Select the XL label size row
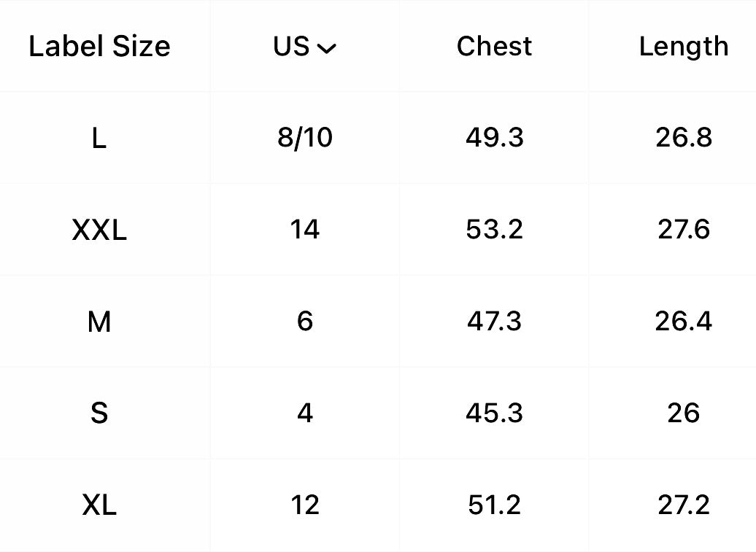Image resolution: width=756 pixels, height=552 pixels. [99, 505]
